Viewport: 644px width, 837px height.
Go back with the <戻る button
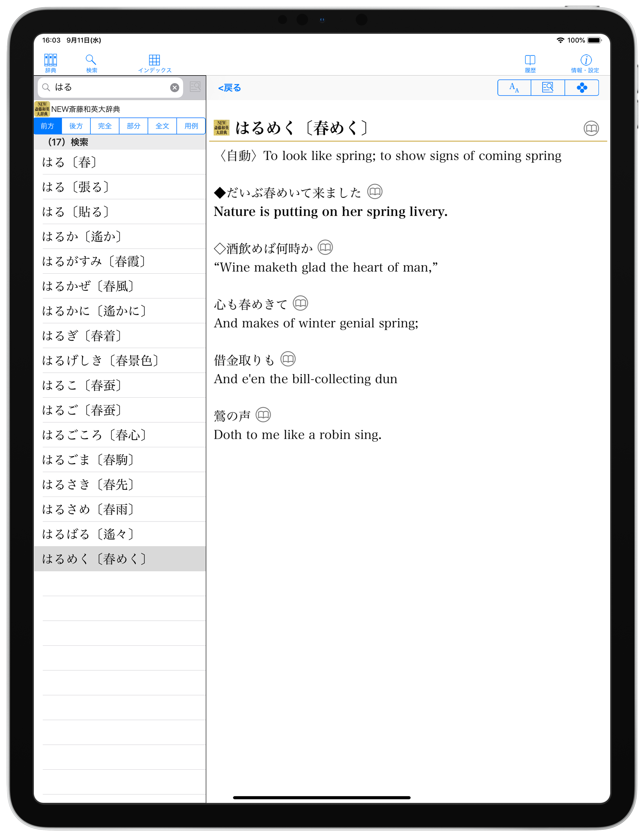pyautogui.click(x=229, y=88)
